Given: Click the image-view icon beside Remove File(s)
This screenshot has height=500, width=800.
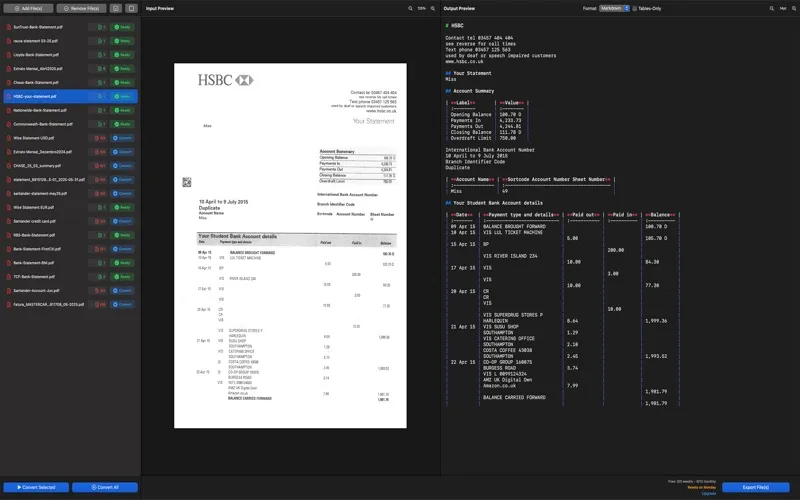Looking at the screenshot, I should click(116, 9).
